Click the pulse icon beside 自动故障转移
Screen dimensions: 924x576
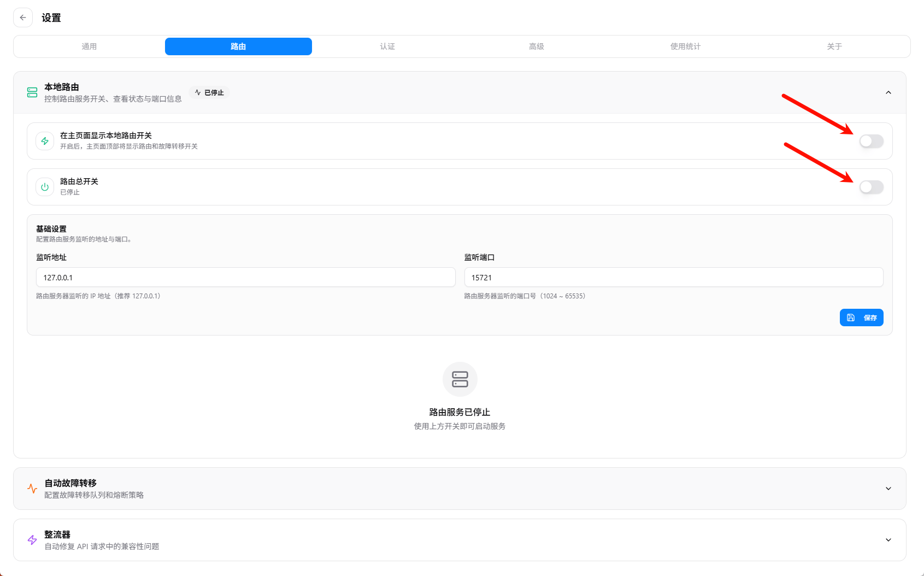(x=32, y=489)
